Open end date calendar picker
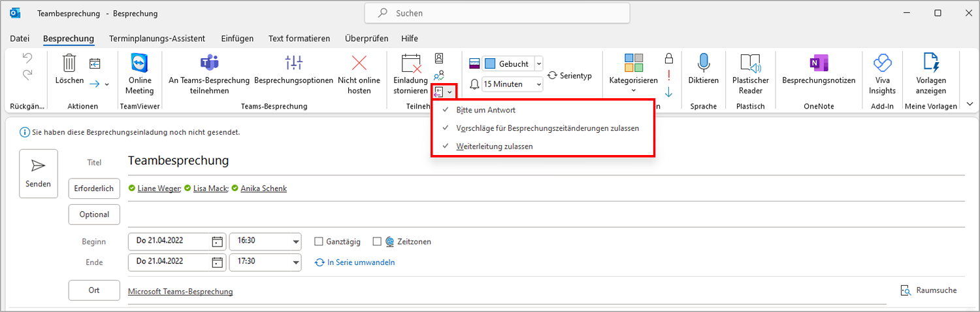 218,262
